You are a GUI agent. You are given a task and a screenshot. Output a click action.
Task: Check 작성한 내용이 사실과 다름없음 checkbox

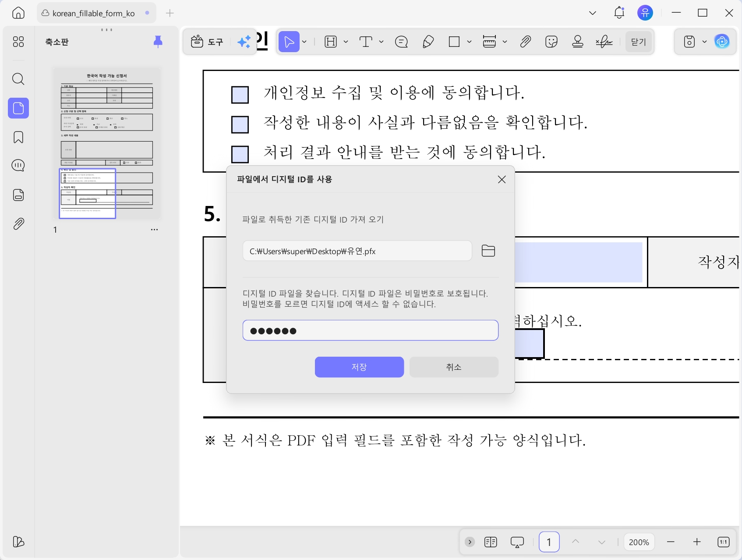[240, 124]
